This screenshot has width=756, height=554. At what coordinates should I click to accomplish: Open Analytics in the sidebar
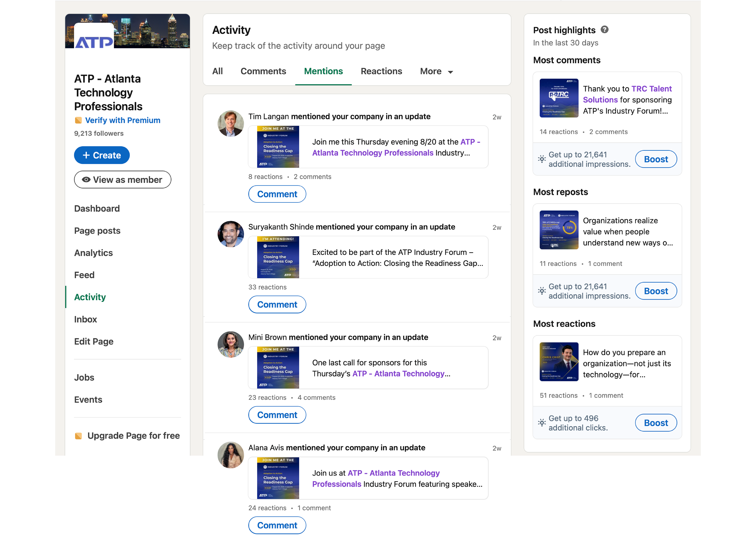pos(93,253)
